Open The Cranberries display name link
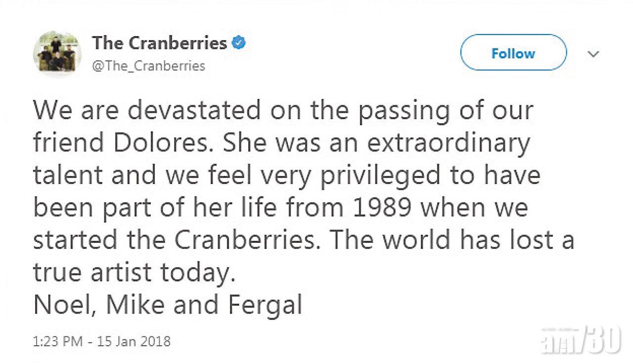This screenshot has height=364, width=633. click(159, 44)
